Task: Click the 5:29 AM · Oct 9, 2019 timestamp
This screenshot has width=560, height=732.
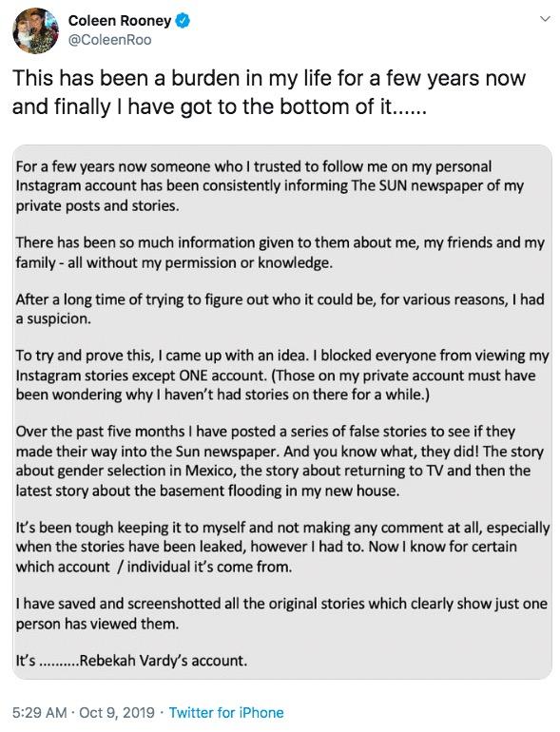Action: tap(83, 712)
